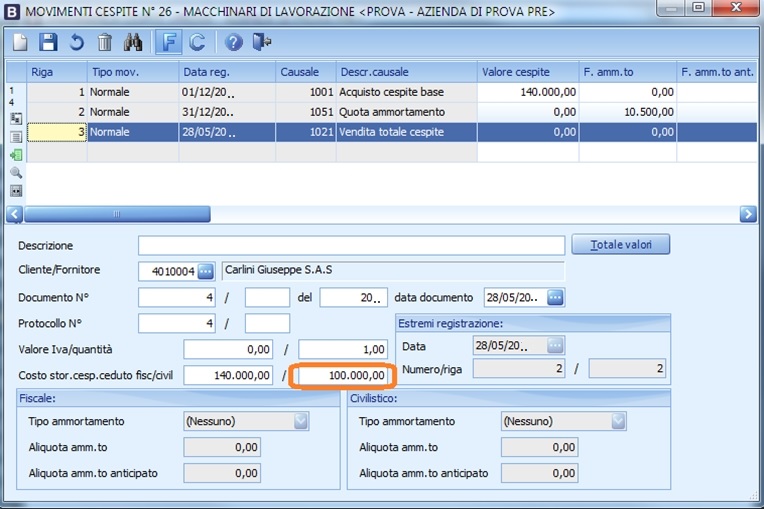The width and height of the screenshot is (764, 509).
Task: Open the data documento date picker
Action: pos(555,297)
